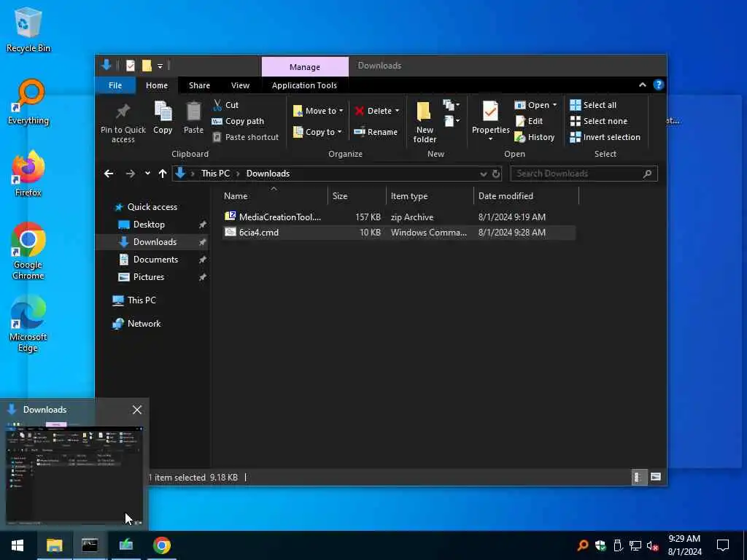This screenshot has width=747, height=560.
Task: Go back with the left arrow
Action: [109, 174]
